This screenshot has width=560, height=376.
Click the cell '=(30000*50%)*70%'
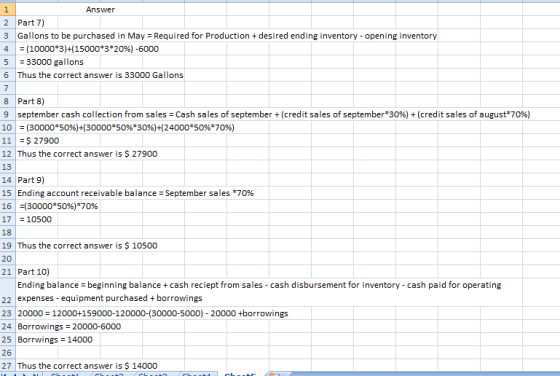pos(59,206)
